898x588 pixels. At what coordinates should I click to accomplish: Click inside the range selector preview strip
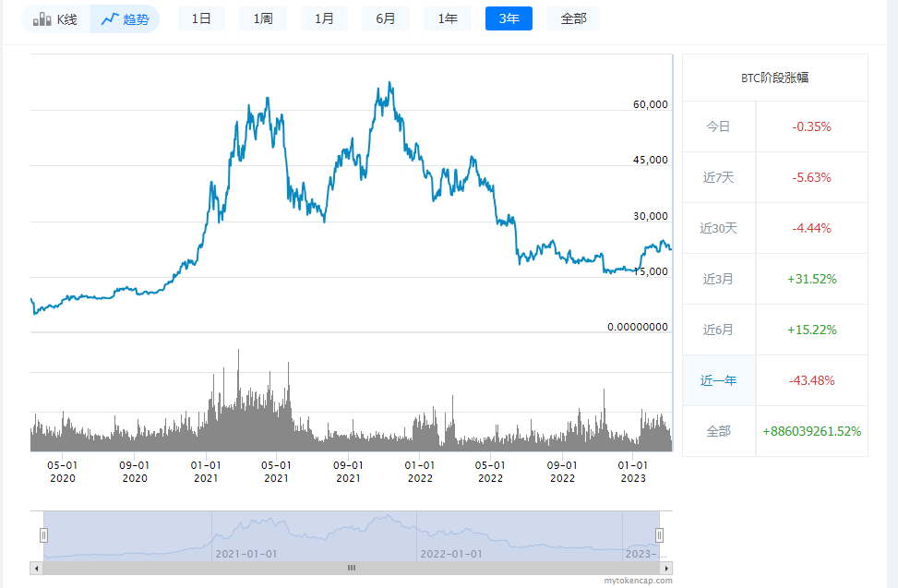(x=351, y=534)
